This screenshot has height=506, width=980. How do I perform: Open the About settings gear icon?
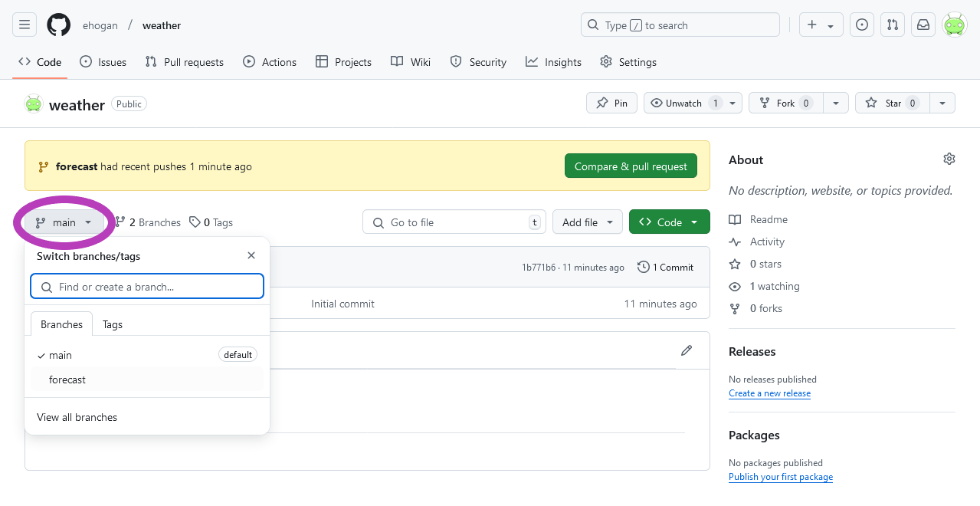pos(949,159)
